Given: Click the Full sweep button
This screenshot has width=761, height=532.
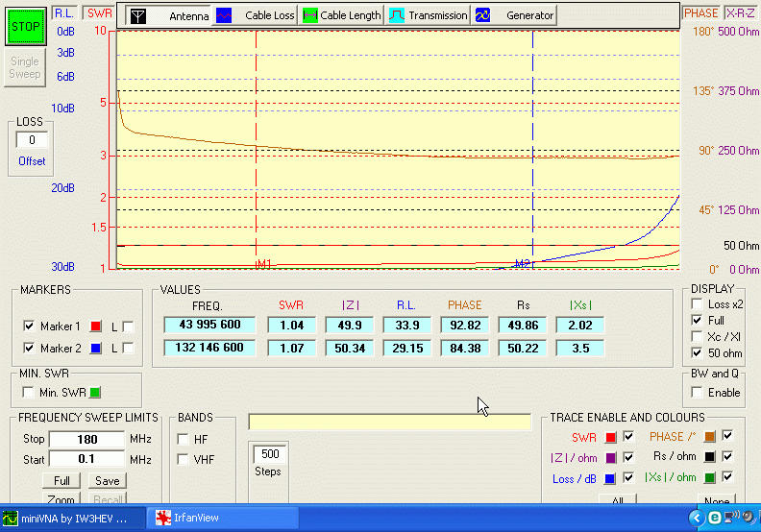Looking at the screenshot, I should 61,481.
